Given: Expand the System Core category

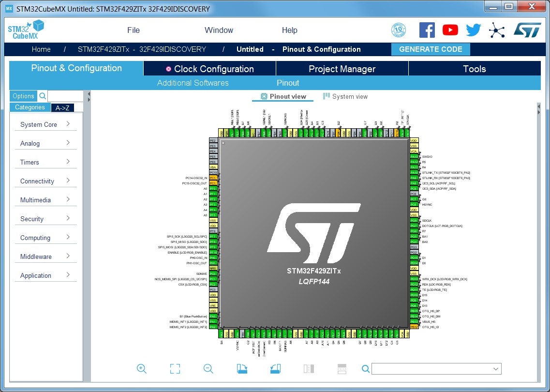Looking at the screenshot, I should pos(45,124).
